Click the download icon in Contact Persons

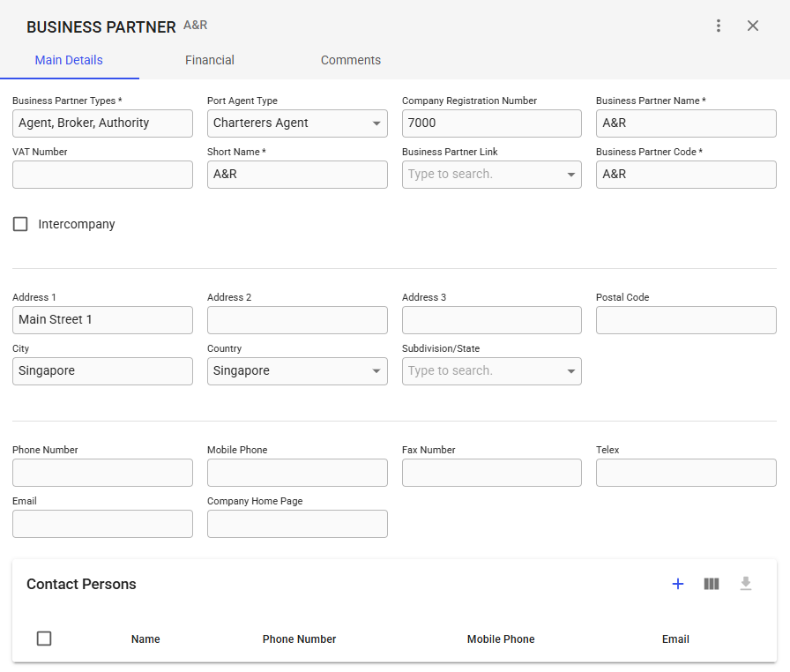(746, 584)
